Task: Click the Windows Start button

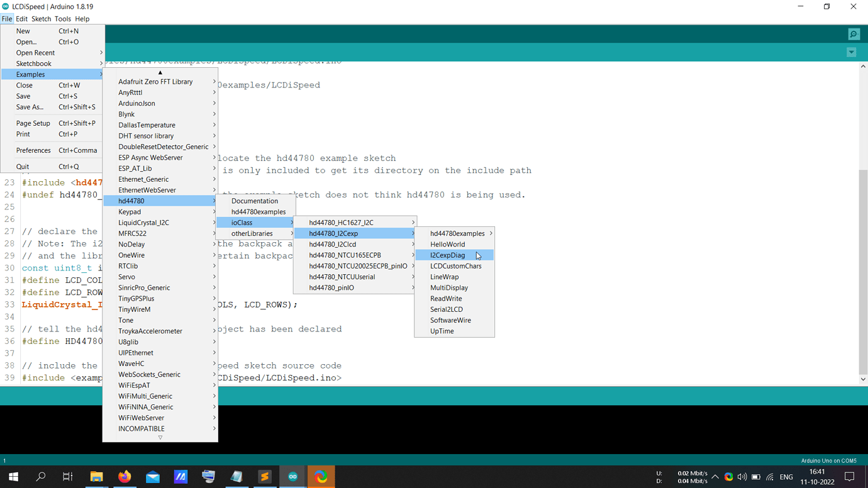Action: (13, 477)
